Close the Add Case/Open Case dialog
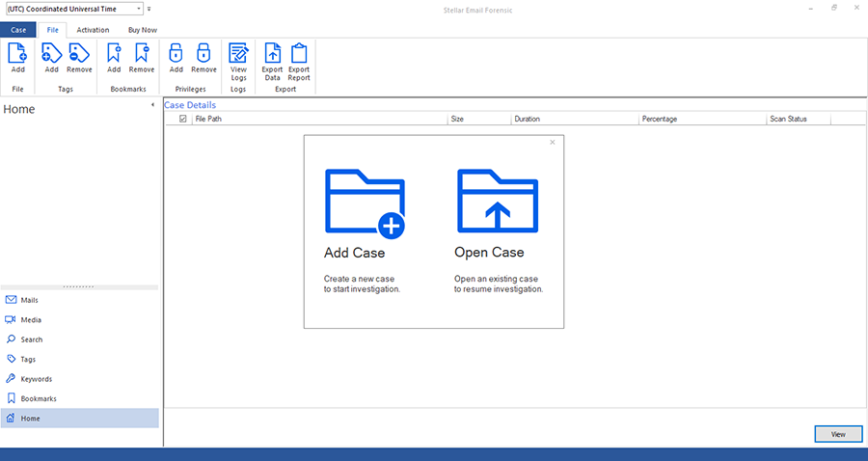The width and height of the screenshot is (868, 461). (x=552, y=142)
